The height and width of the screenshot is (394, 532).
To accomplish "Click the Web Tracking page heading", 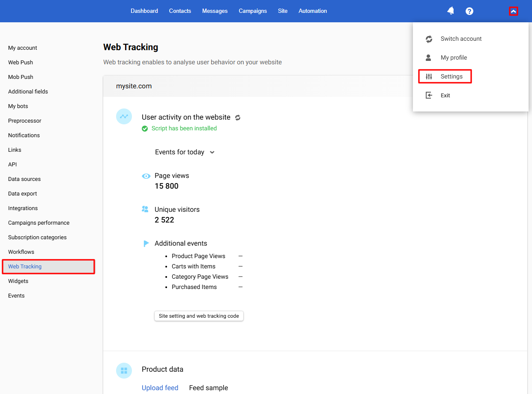I will (131, 47).
